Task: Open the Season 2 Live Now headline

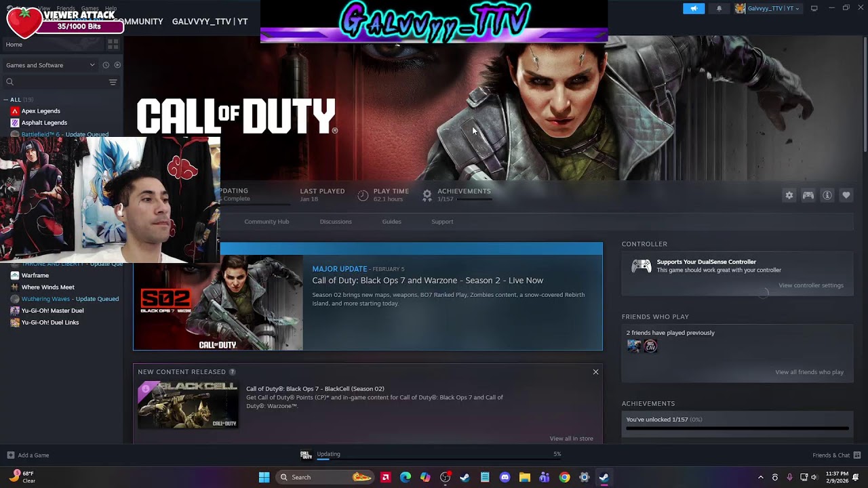Action: tap(428, 281)
